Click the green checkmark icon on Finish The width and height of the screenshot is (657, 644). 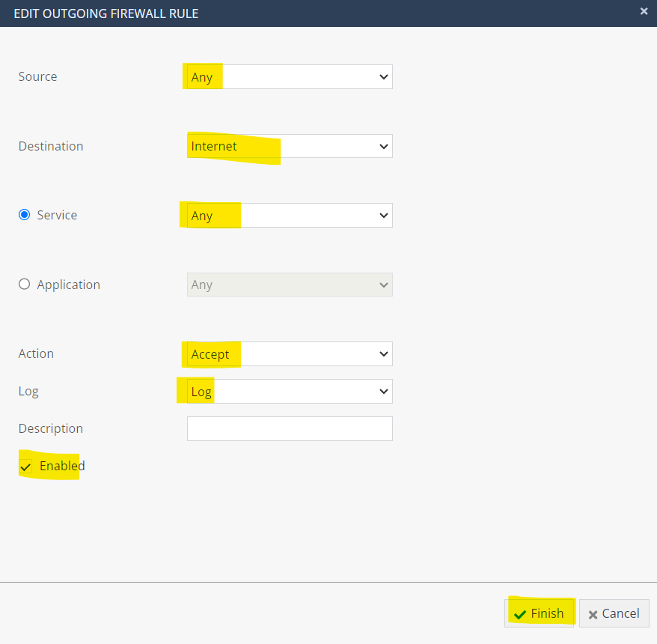click(x=520, y=614)
